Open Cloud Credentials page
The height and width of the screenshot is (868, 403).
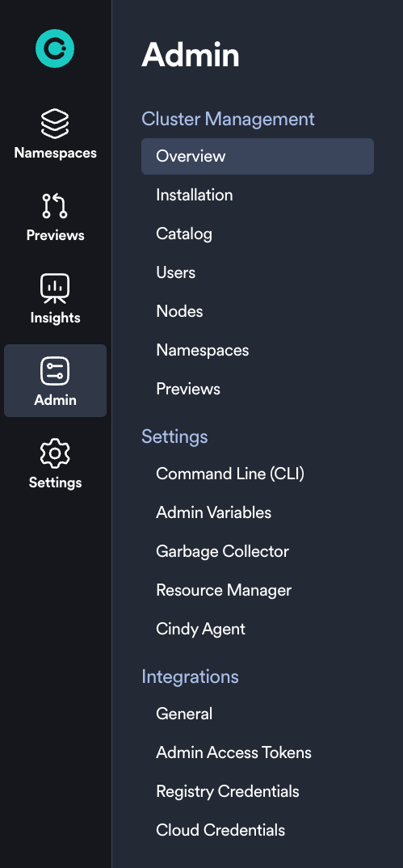click(x=220, y=830)
